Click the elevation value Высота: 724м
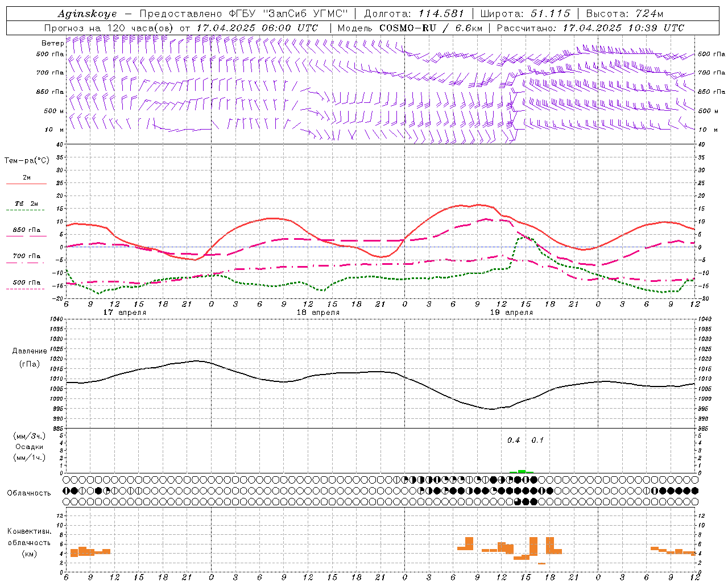728x582 pixels. (x=624, y=14)
